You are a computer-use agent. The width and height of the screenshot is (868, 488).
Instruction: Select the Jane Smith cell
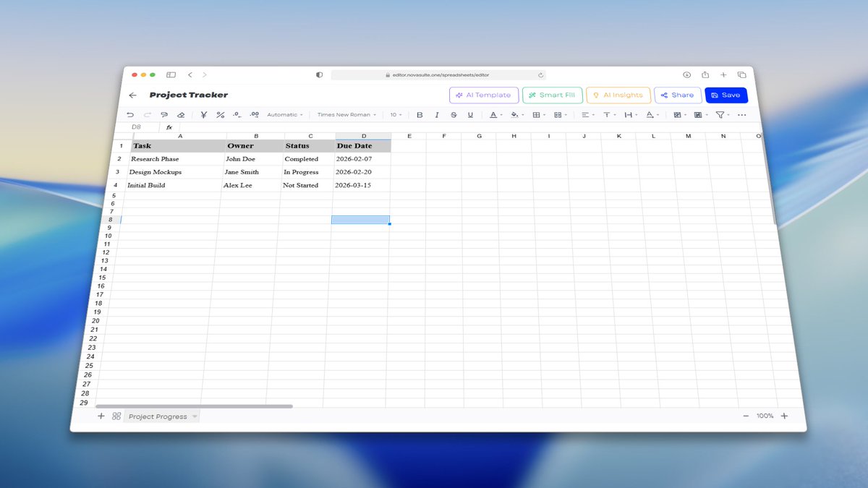click(252, 172)
